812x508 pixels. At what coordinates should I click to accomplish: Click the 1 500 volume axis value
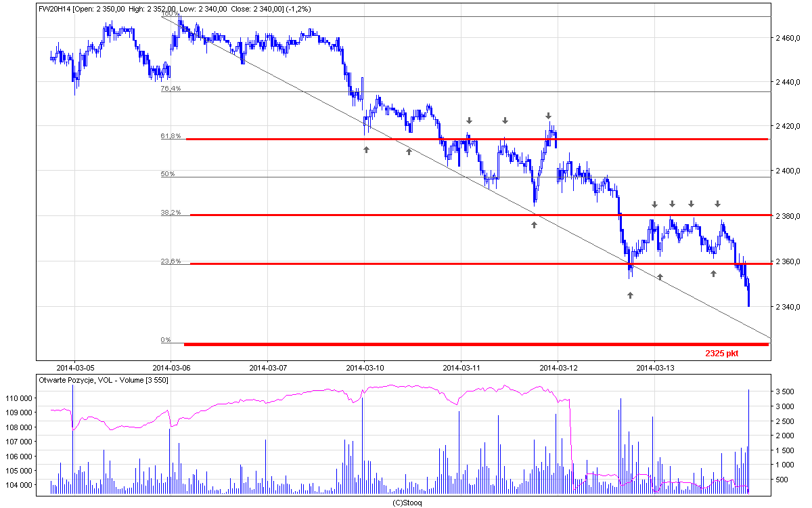(x=785, y=450)
